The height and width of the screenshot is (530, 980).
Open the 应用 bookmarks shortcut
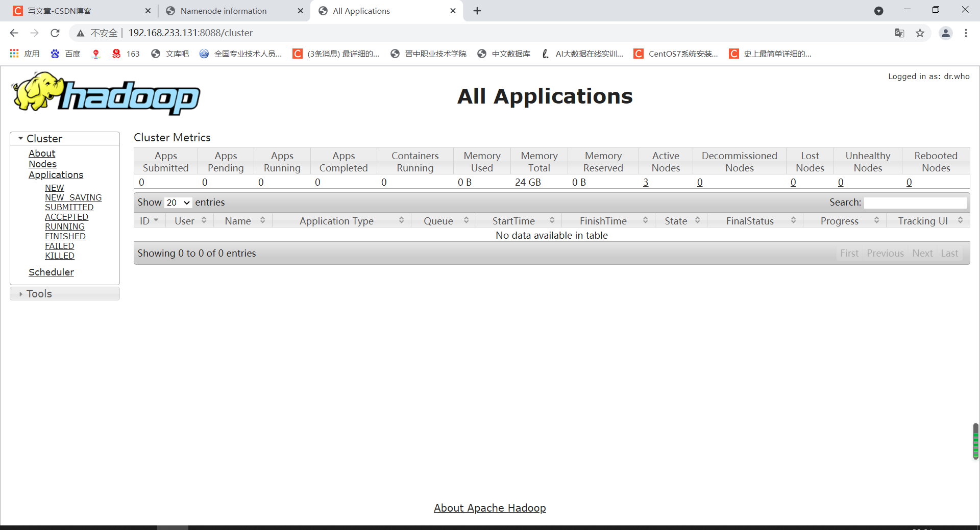[x=24, y=54]
